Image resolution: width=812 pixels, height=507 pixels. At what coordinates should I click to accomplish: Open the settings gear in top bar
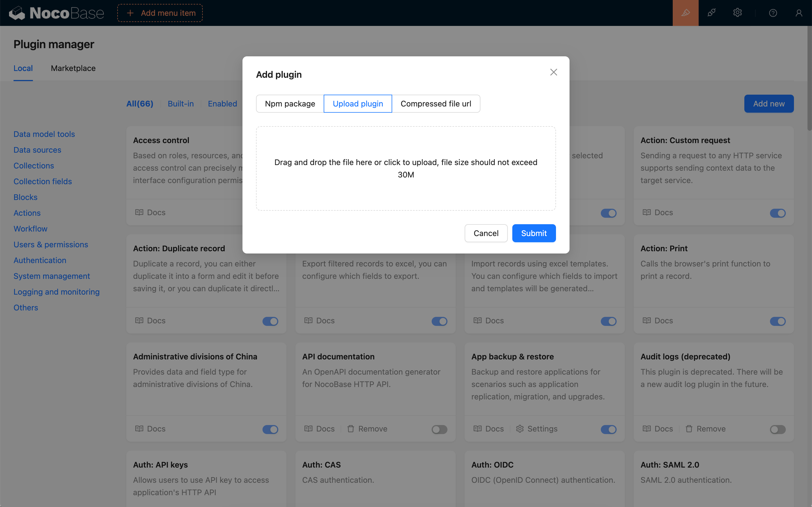point(737,13)
